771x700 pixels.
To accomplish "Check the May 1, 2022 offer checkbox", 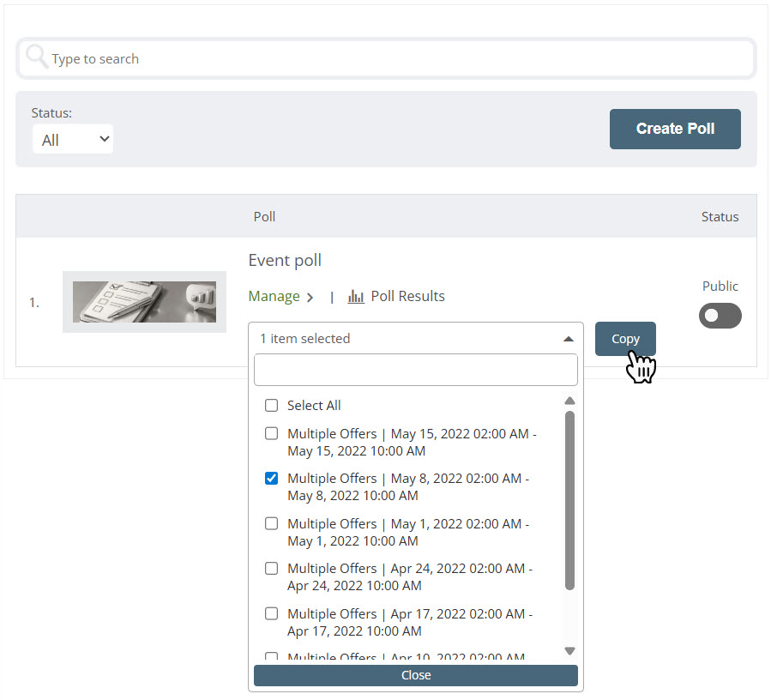I will 272,524.
